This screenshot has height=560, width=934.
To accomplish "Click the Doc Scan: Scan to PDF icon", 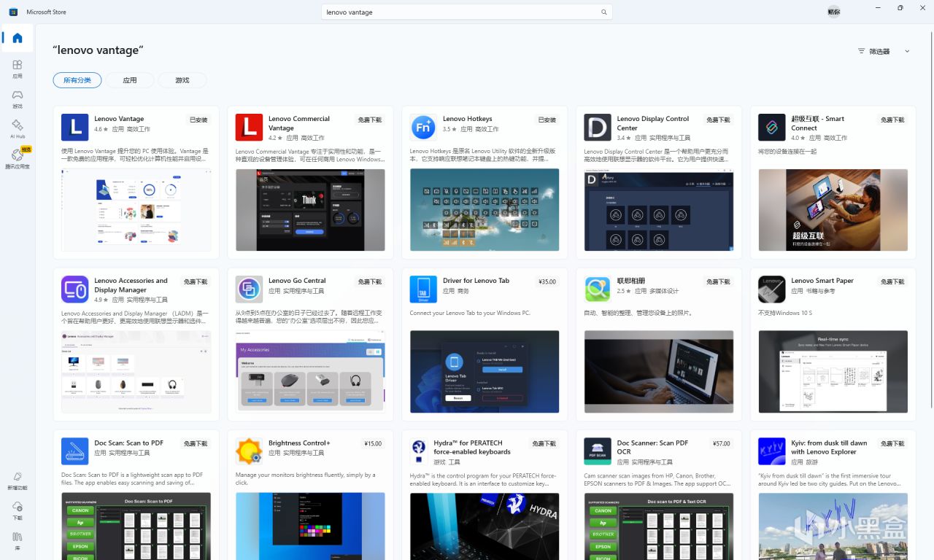I will [74, 451].
